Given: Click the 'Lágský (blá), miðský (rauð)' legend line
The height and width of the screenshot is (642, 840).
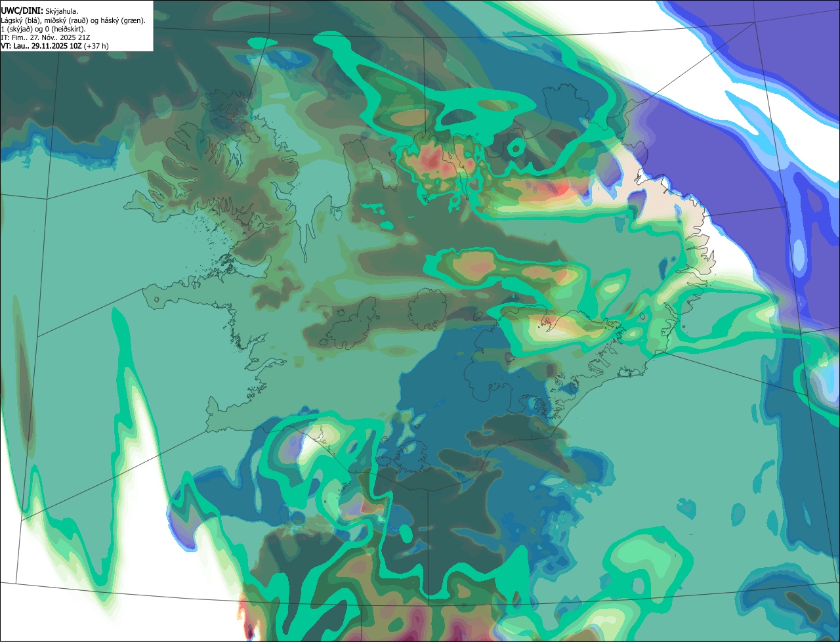Looking at the screenshot, I should point(73,20).
